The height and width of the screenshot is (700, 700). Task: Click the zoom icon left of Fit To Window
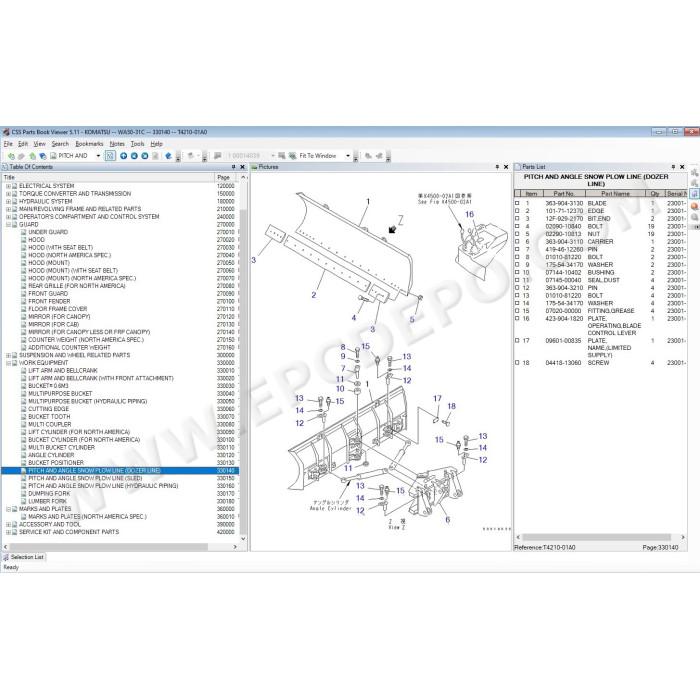(x=292, y=156)
